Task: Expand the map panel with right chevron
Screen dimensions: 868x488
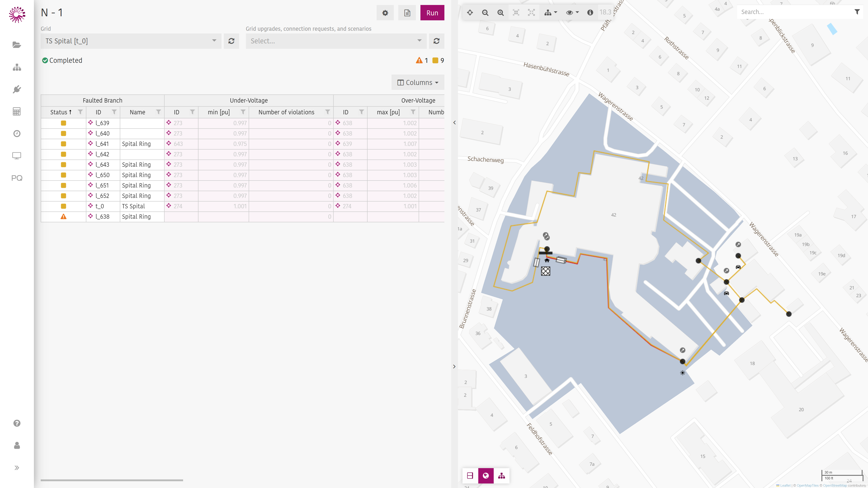Action: coord(454,366)
